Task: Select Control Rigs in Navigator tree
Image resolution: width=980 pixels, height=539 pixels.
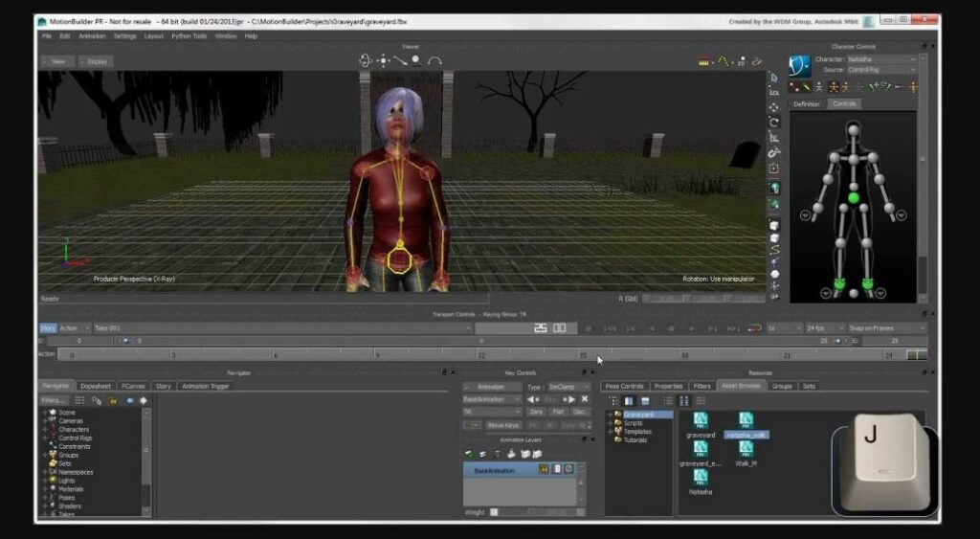Action: (x=75, y=438)
